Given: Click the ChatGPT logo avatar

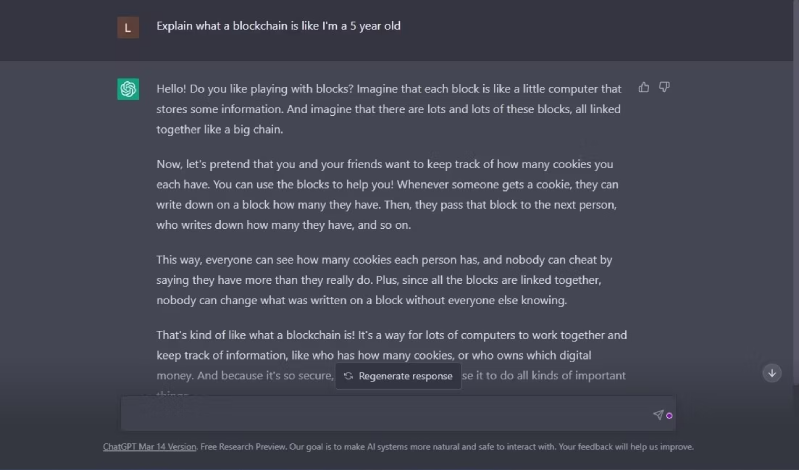Looking at the screenshot, I should (128, 89).
